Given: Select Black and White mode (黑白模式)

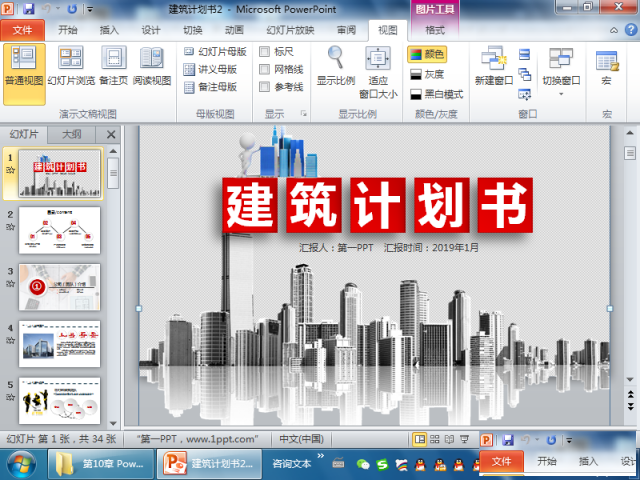Looking at the screenshot, I should [x=437, y=94].
